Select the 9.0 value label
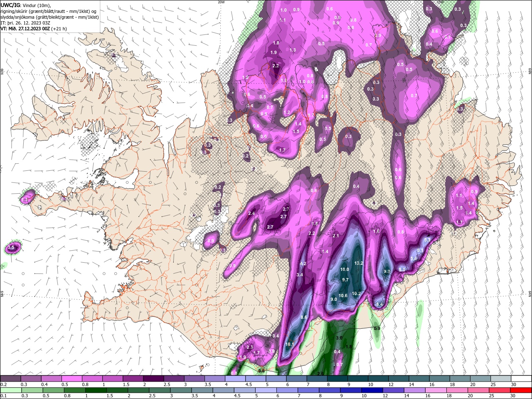Image resolution: width=532 pixels, height=399 pixels. point(334,299)
